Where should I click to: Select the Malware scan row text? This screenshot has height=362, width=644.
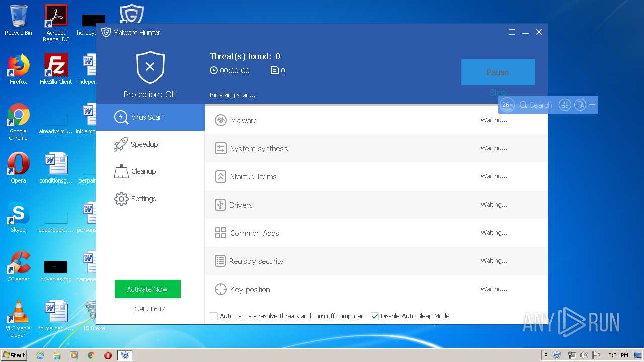(244, 121)
